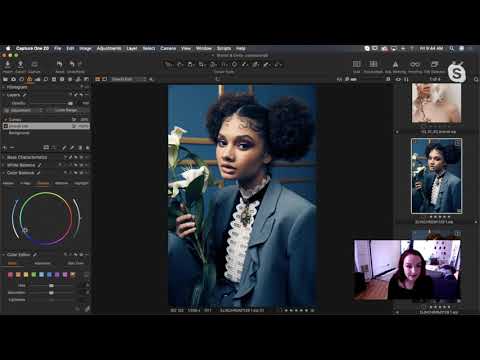The image size is (480, 360).
Task: Open the Library tool tab icon
Action: [5, 79]
